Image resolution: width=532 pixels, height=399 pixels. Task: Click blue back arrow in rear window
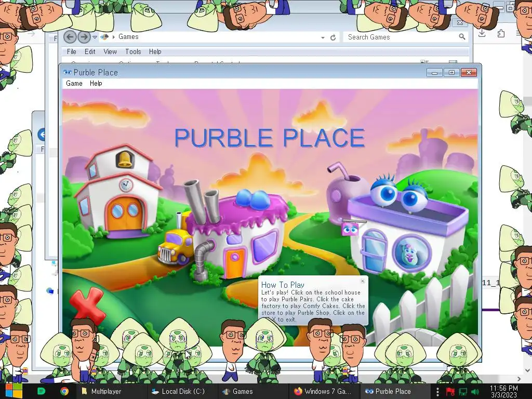[x=41, y=135]
